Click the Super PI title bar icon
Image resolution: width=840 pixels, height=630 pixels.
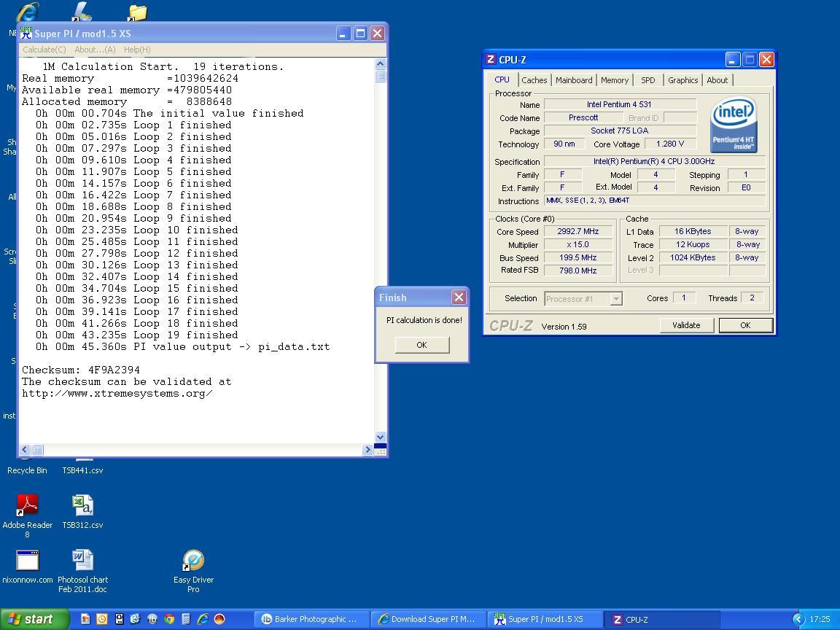click(26, 34)
